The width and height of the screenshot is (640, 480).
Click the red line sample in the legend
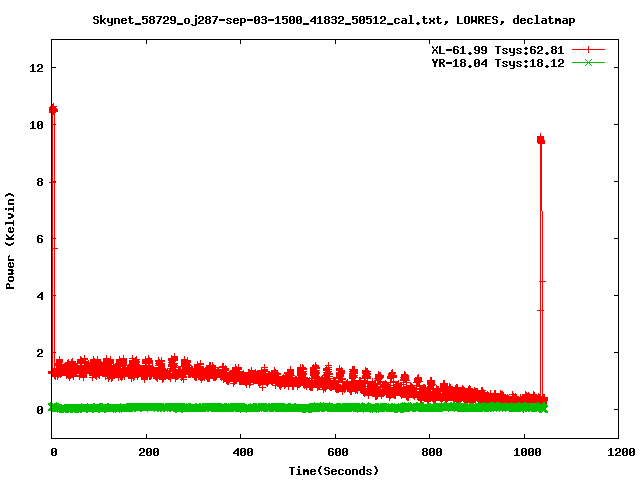point(588,50)
